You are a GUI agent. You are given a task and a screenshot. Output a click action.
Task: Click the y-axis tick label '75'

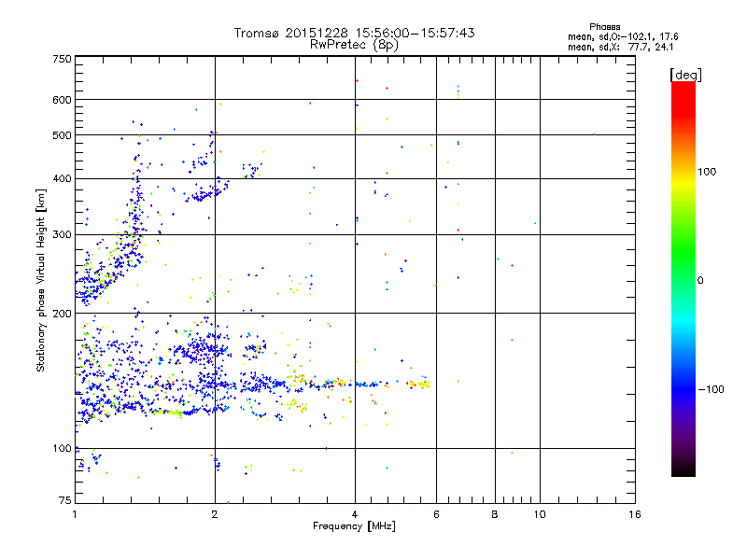(x=65, y=500)
